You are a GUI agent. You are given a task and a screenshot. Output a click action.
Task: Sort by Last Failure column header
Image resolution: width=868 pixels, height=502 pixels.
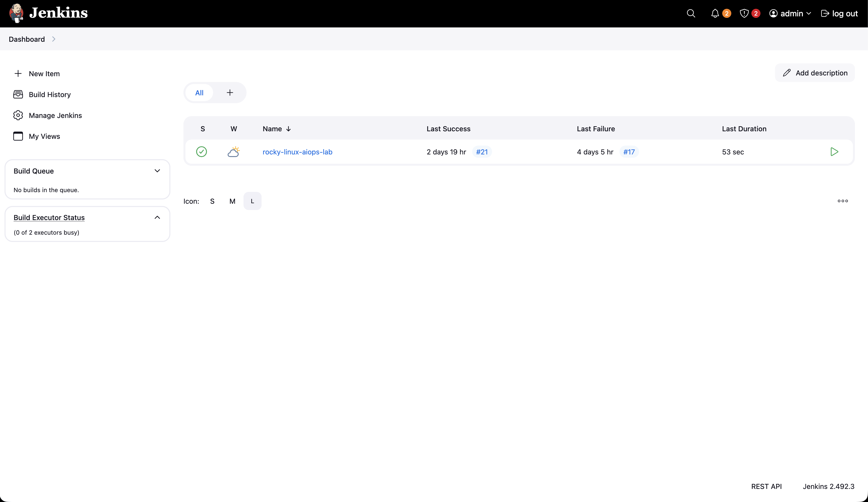[596, 129]
